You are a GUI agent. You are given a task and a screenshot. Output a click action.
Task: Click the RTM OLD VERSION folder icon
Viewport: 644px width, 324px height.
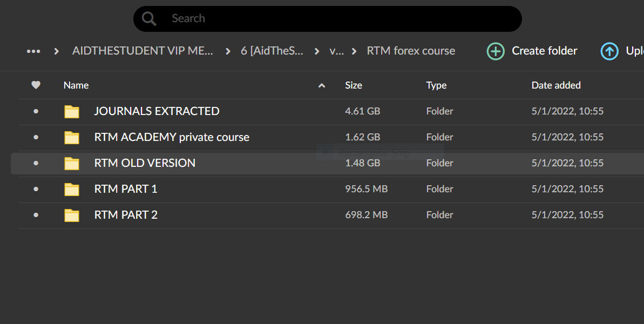click(x=72, y=164)
